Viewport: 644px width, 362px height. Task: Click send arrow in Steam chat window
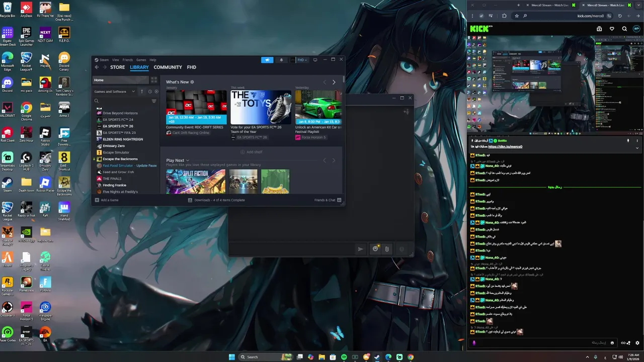[360, 249]
